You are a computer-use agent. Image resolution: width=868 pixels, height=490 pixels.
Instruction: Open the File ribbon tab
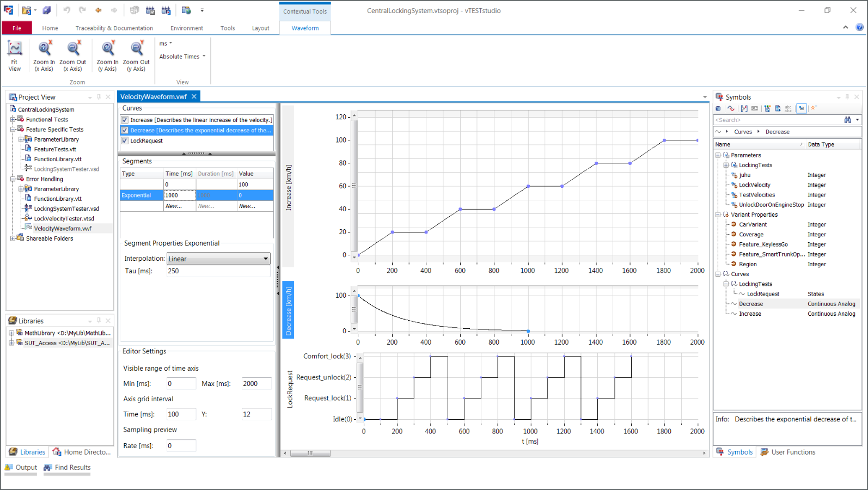(17, 28)
